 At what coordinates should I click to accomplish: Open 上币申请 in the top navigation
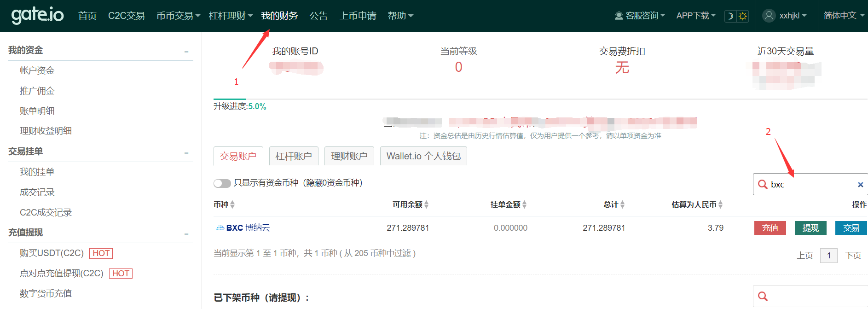[x=358, y=16]
